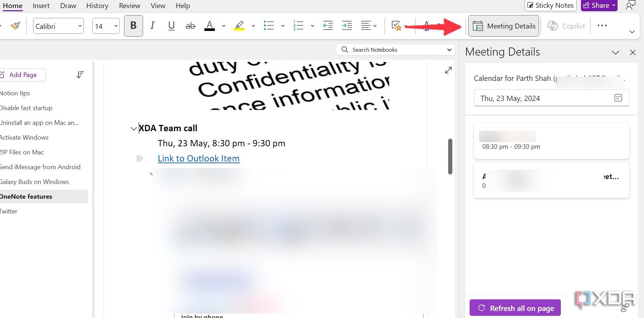
Task: Click the Copilot button
Action: click(566, 26)
